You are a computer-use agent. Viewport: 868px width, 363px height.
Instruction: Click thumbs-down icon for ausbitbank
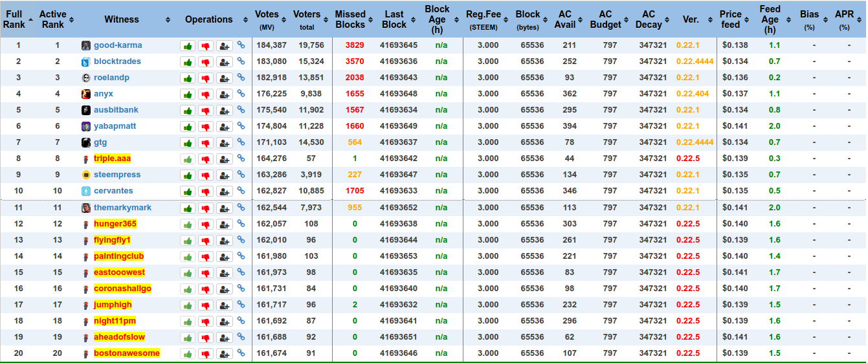point(206,111)
